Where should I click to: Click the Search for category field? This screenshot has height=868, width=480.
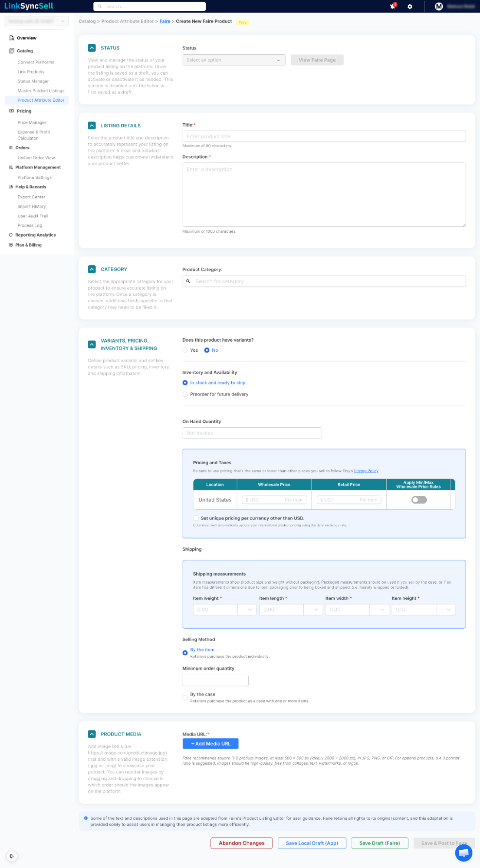[x=324, y=281]
